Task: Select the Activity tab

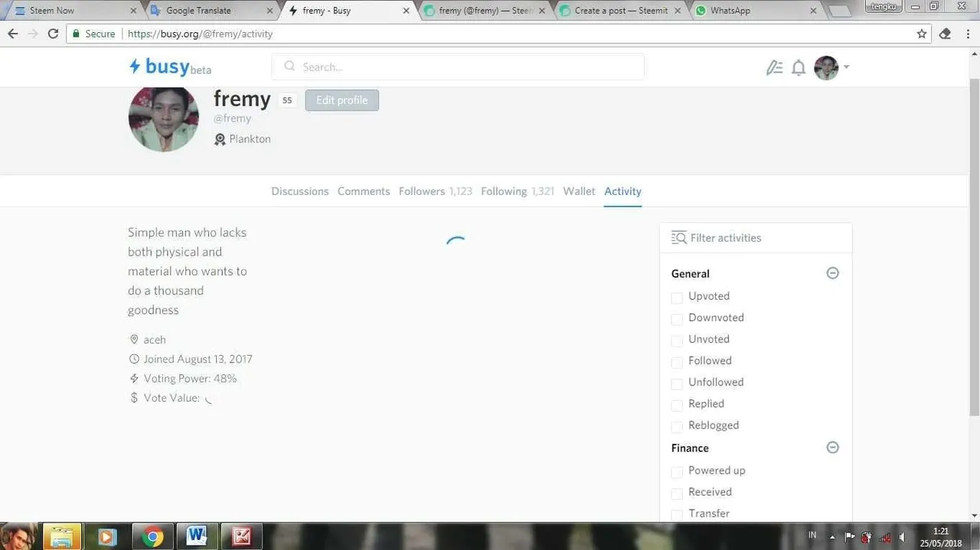Action: point(622,191)
